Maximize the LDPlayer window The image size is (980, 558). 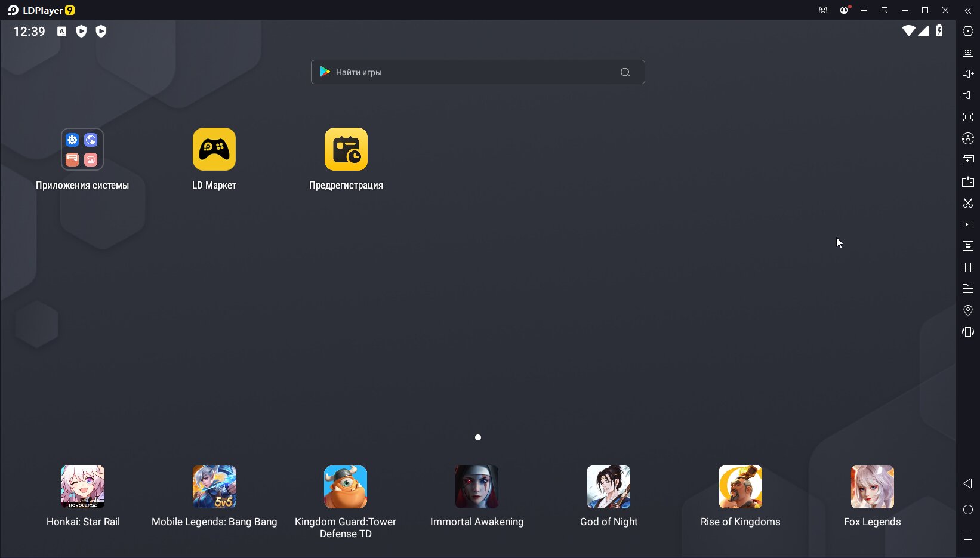[x=925, y=10]
